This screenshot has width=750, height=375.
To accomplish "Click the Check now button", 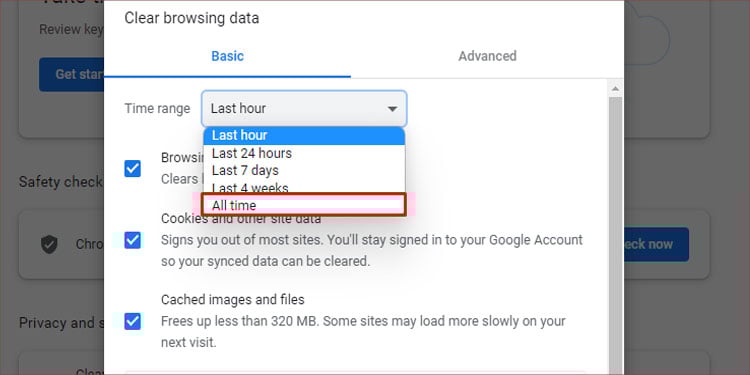I will point(656,244).
